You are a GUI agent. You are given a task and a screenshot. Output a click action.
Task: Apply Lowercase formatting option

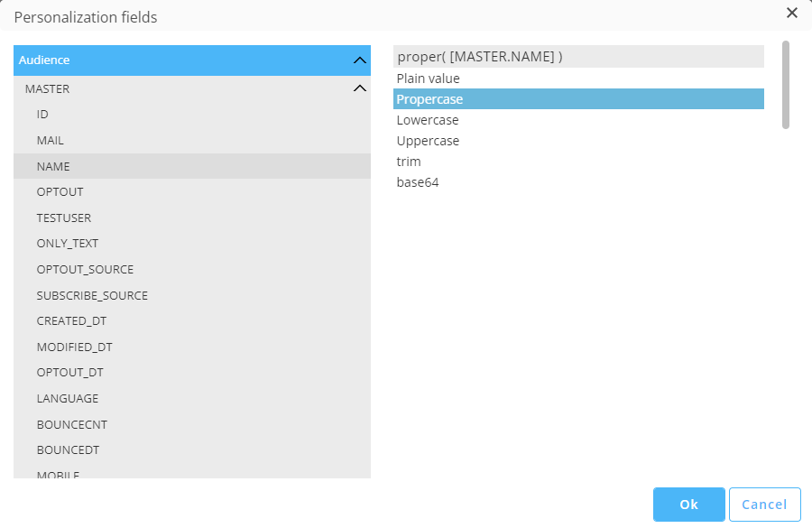[x=428, y=120]
